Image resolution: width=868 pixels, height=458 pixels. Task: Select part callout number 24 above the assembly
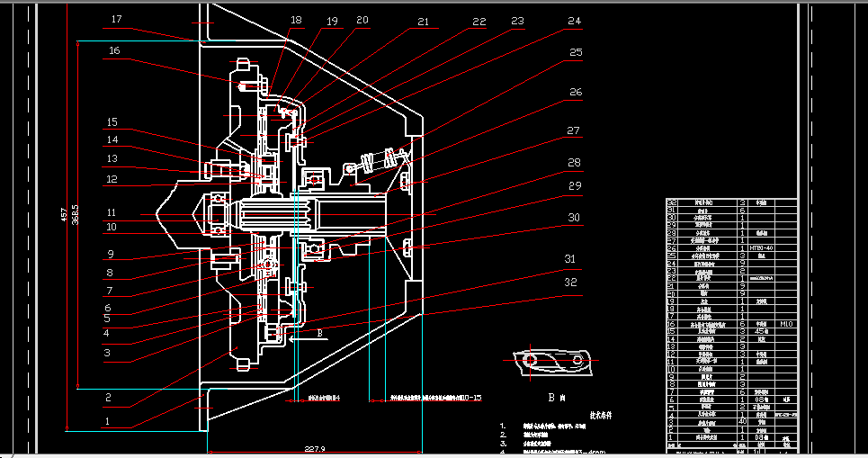coord(575,21)
